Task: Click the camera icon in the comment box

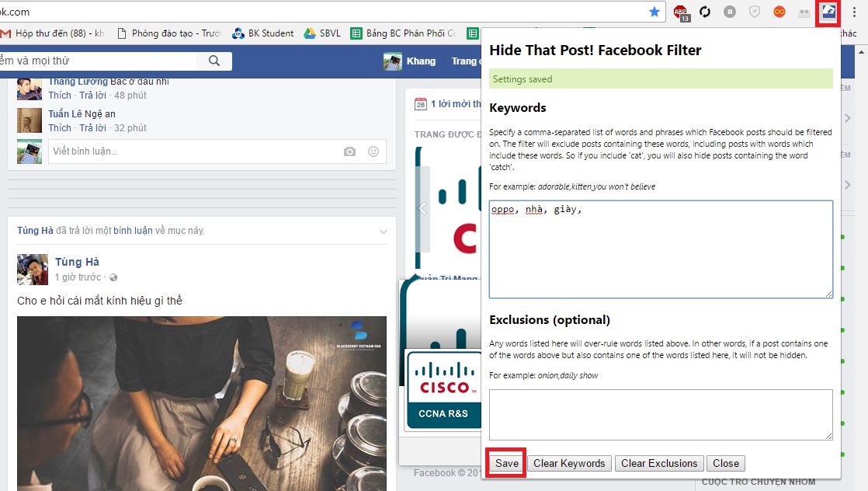Action: point(349,152)
